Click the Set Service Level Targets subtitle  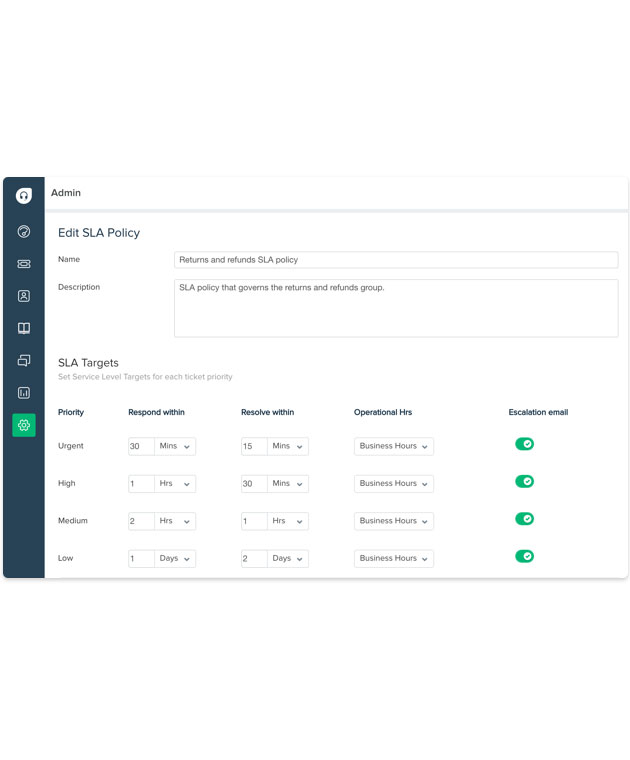click(145, 377)
